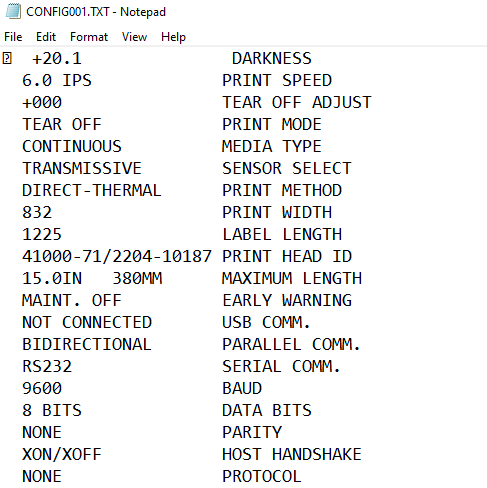Screen dimensions: 487x488
Task: Click the PARALLEL COMM. label
Action: point(291,345)
